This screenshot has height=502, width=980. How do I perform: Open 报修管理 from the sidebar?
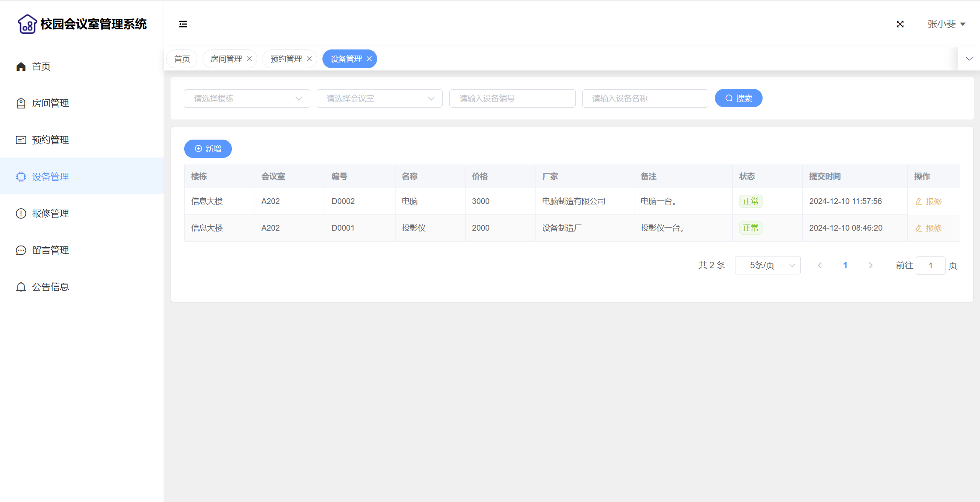[x=50, y=214]
